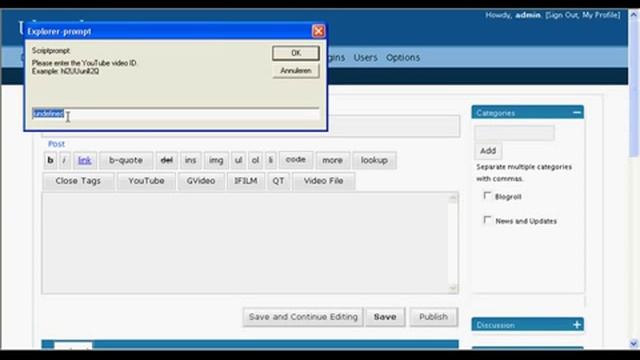Insert an li list item tag
Viewport: 640px width, 360px height.
pos(270,160)
